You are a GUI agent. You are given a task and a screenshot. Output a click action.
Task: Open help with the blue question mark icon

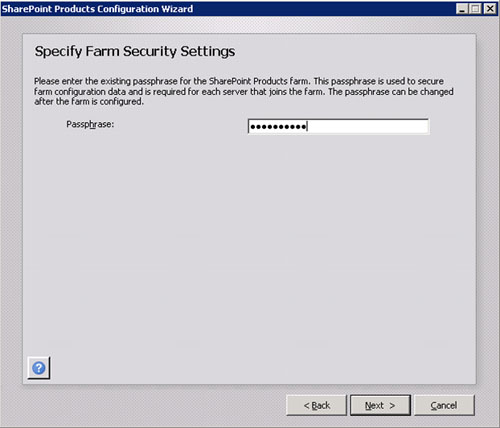(39, 368)
